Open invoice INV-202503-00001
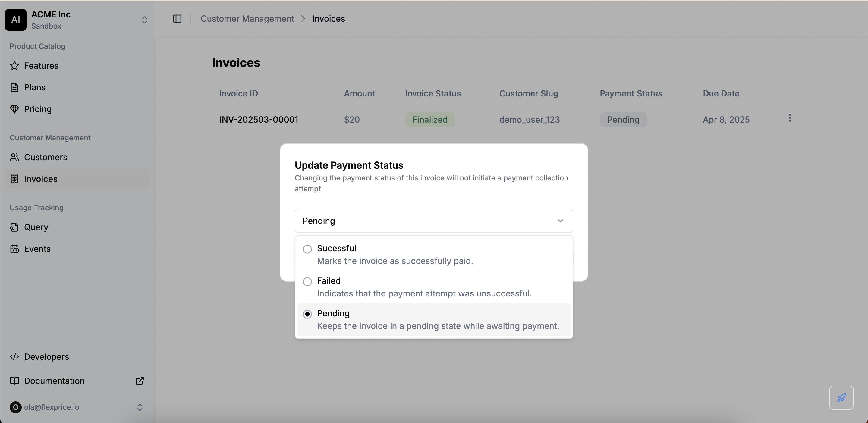The width and height of the screenshot is (868, 423). pos(259,120)
